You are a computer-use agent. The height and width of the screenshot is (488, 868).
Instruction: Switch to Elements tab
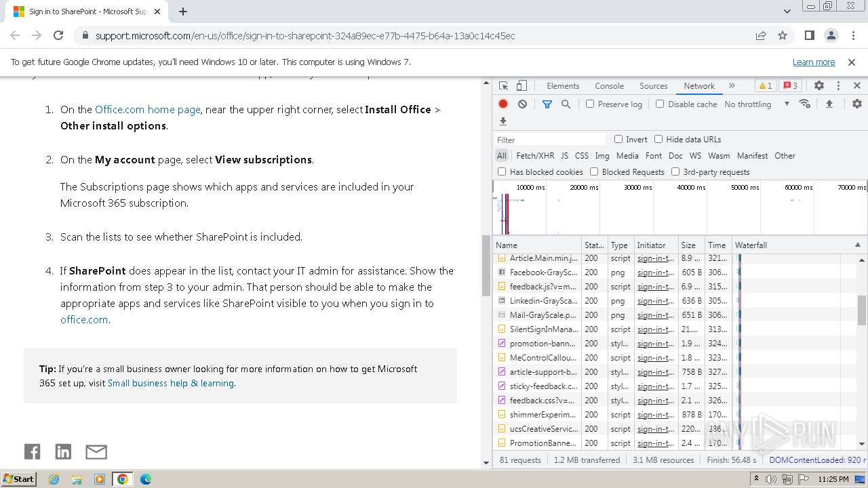[563, 86]
